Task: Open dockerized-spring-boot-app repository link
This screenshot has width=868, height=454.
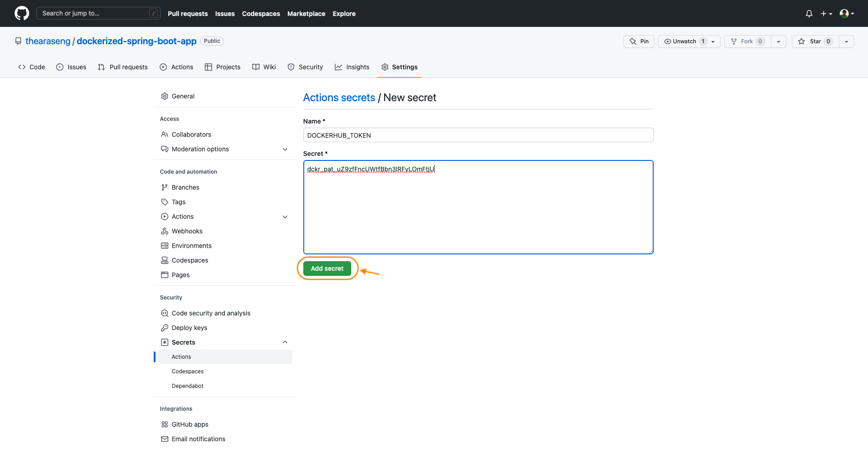Action: click(x=136, y=41)
